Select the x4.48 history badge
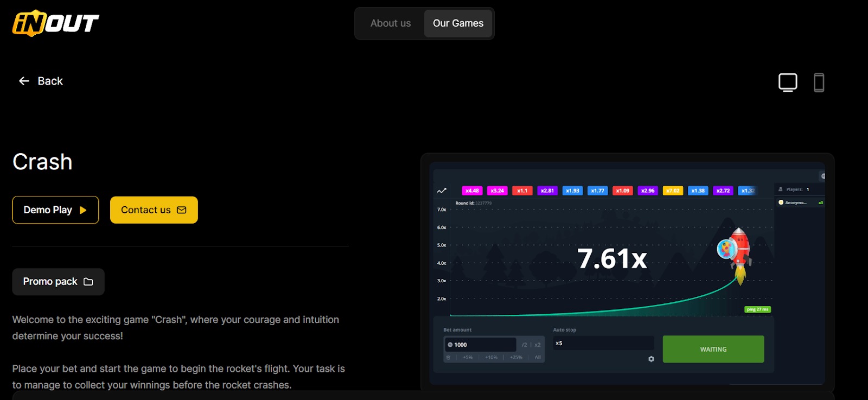The image size is (868, 400). click(x=472, y=191)
